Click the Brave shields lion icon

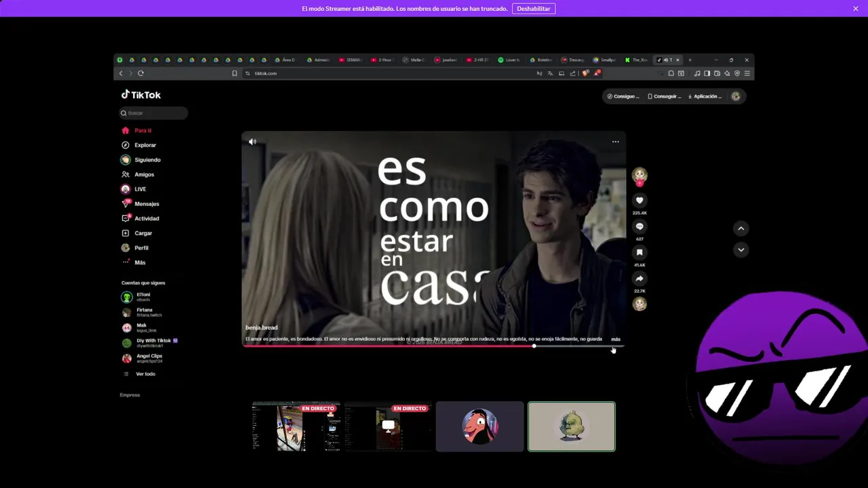point(586,73)
